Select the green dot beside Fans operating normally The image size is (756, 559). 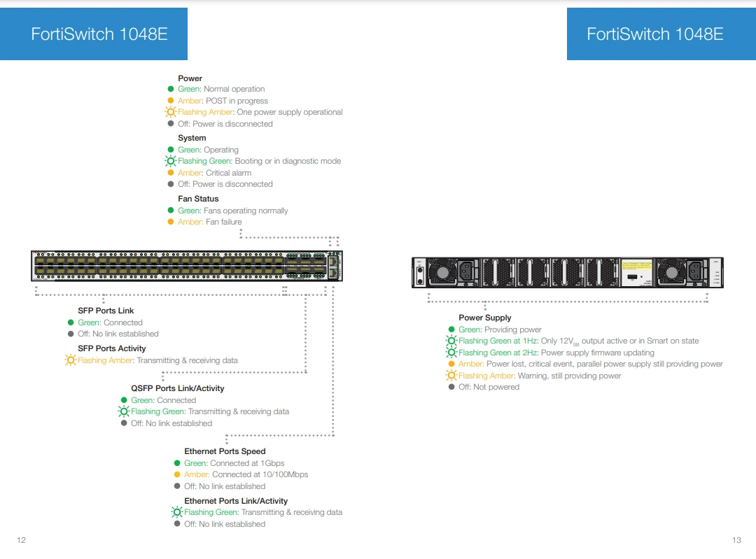(171, 211)
